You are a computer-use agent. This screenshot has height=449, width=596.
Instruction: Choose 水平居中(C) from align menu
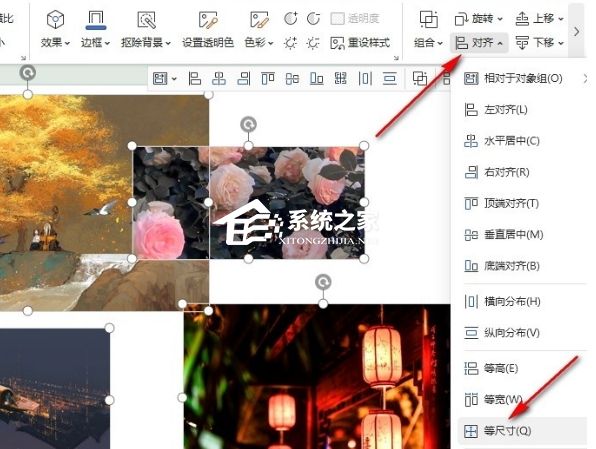(x=523, y=141)
